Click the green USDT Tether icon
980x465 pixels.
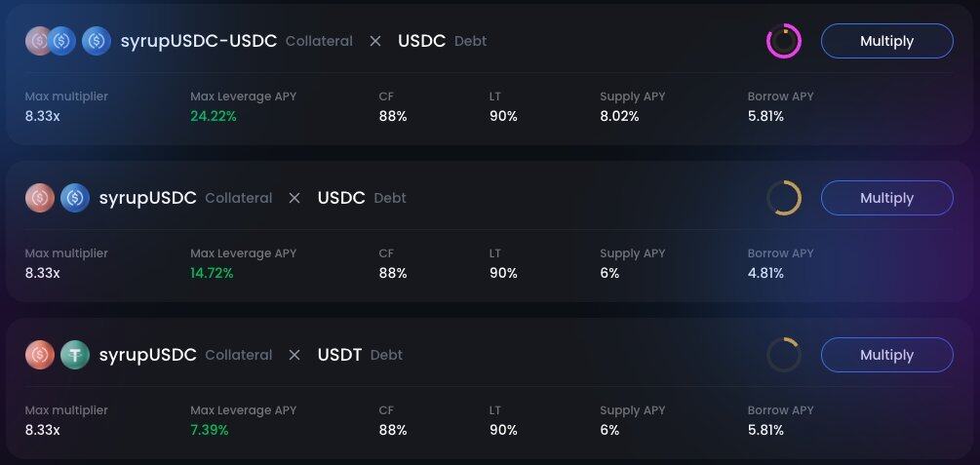(75, 355)
